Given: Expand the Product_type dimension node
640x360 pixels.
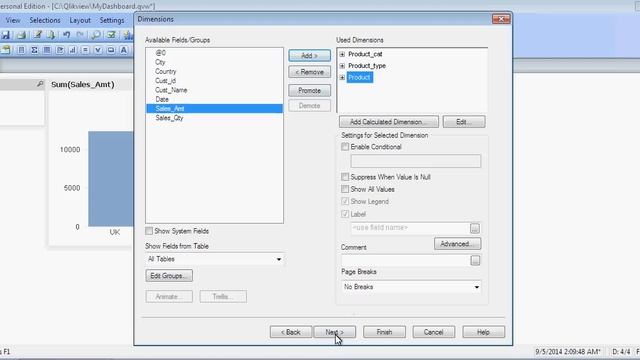Looking at the screenshot, I should (x=342, y=66).
